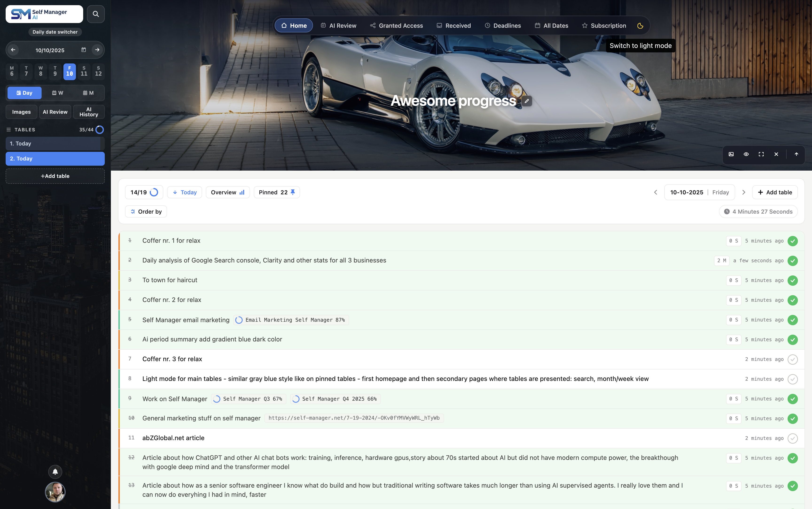The height and width of the screenshot is (509, 812).
Task: Click the 35/44 progress ring next to TABLES
Action: [99, 129]
